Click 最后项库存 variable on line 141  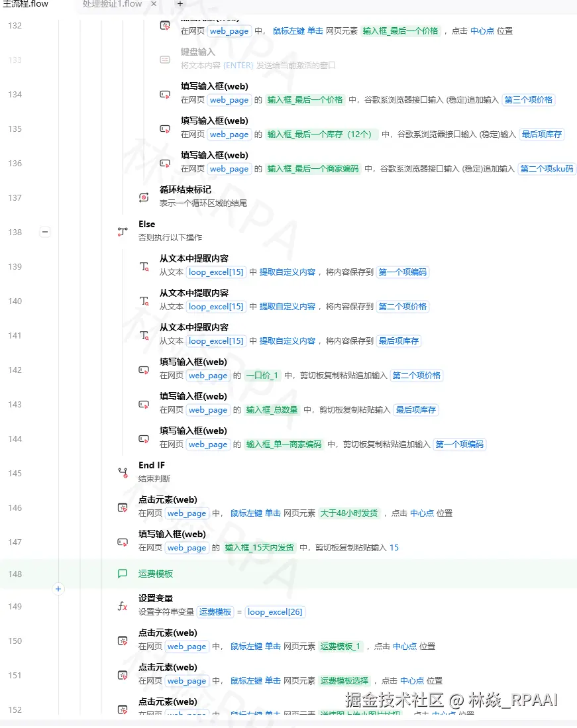click(x=398, y=340)
